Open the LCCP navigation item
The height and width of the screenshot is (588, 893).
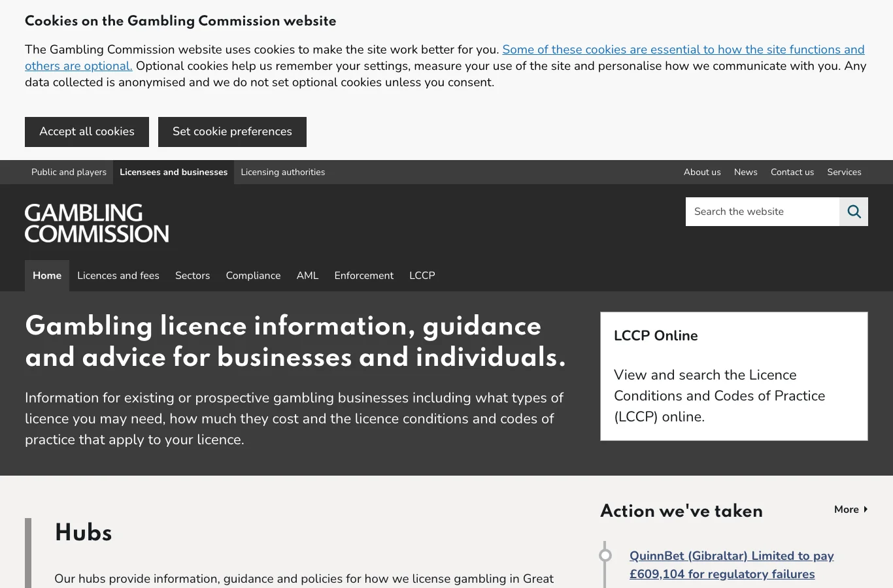pyautogui.click(x=422, y=276)
